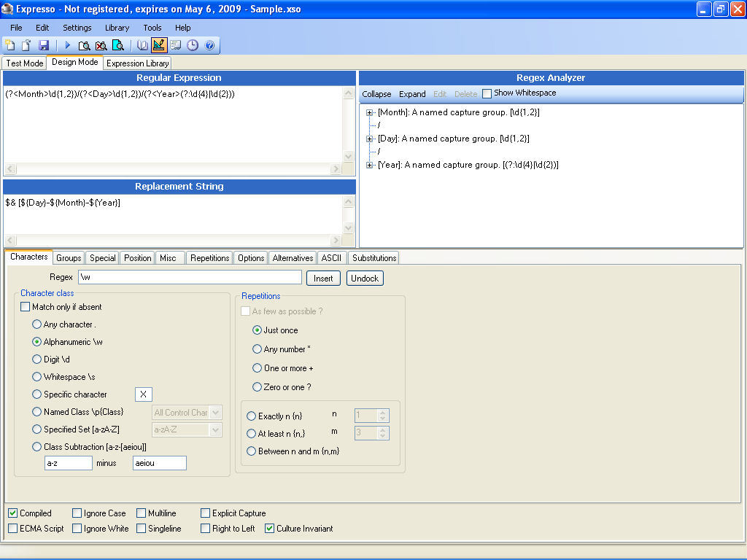The height and width of the screenshot is (560, 747).
Task: Expand the [Month] named capture group node
Action: 370,112
